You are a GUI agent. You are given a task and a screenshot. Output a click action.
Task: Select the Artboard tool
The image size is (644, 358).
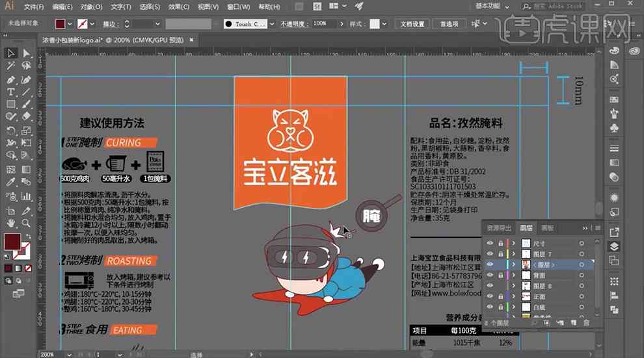[x=10, y=211]
